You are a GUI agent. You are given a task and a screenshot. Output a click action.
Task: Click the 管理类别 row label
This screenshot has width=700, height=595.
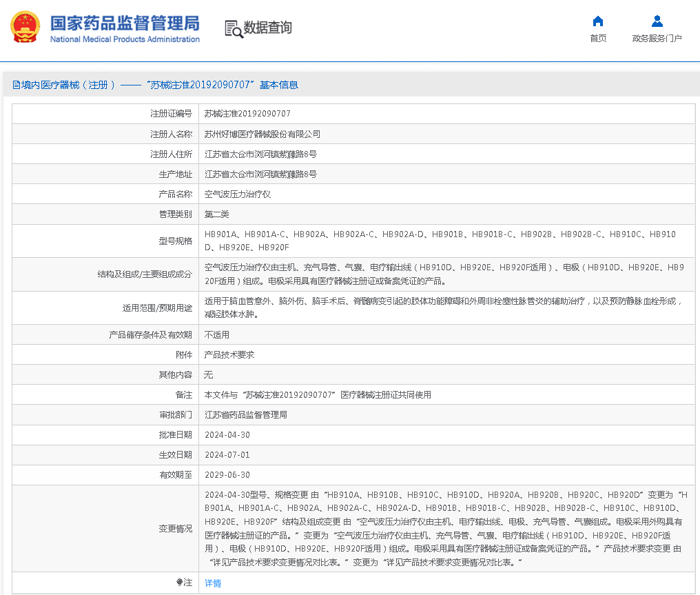[x=176, y=214]
